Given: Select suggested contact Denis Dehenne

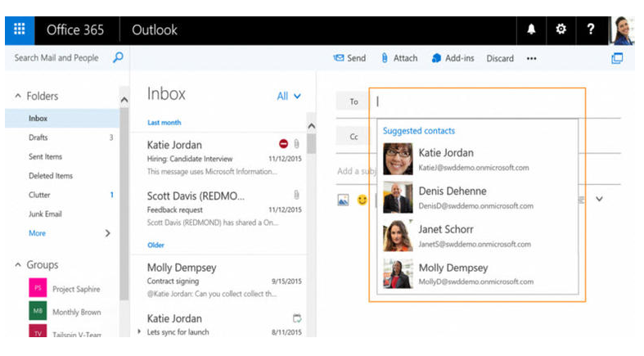Looking at the screenshot, I should click(x=478, y=197).
